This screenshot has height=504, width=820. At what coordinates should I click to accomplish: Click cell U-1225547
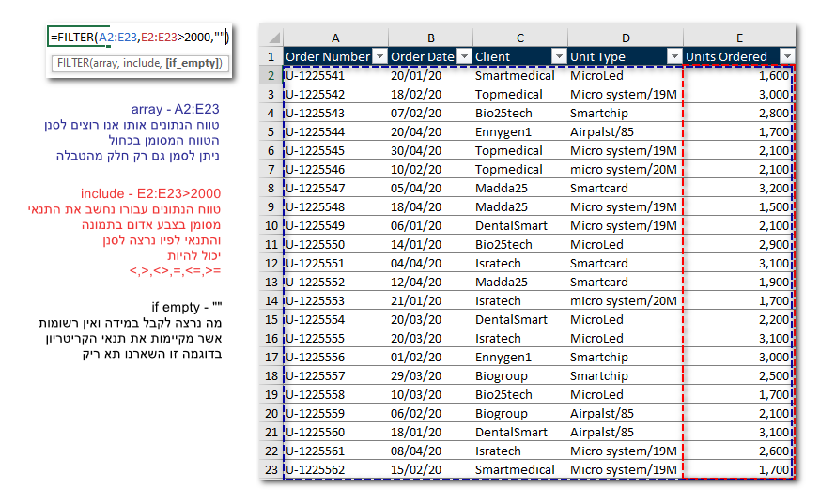point(335,188)
